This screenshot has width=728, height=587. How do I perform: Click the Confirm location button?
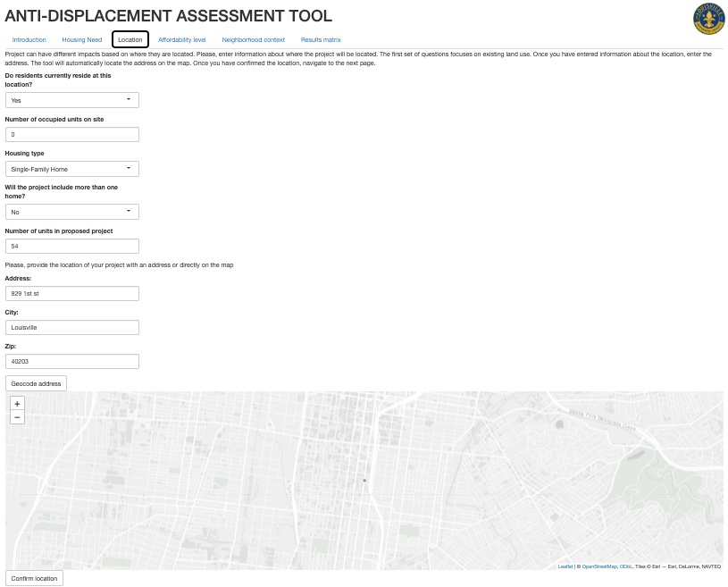point(34,578)
